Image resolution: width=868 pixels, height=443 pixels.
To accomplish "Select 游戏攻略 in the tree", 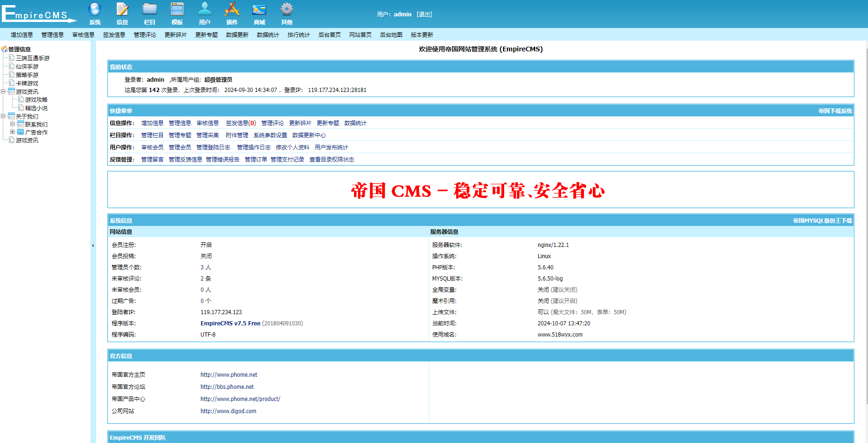I will 36,100.
